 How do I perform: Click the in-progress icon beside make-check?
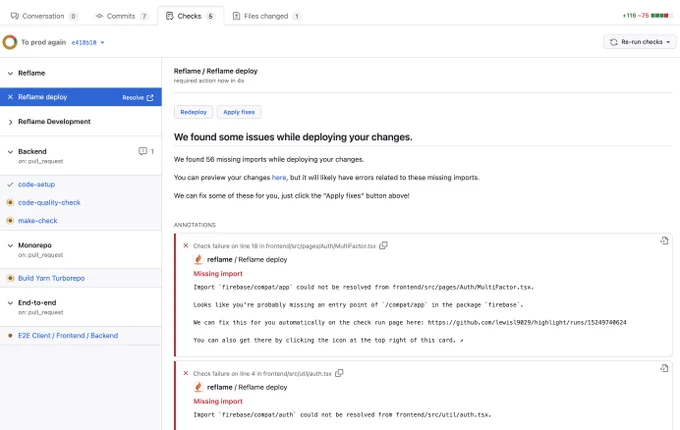coord(10,221)
